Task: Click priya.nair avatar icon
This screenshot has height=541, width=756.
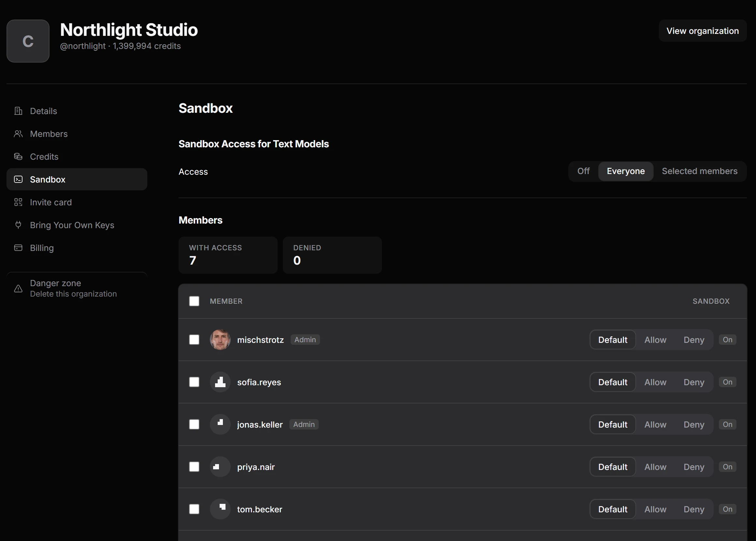Action: 220,466
